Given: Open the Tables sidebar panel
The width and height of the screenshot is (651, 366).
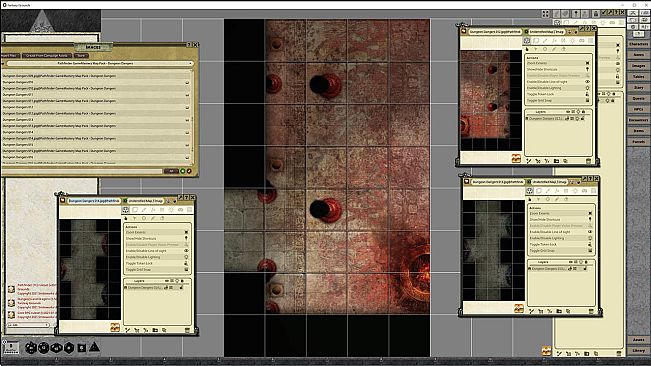Looking at the screenshot, I should click(x=639, y=77).
